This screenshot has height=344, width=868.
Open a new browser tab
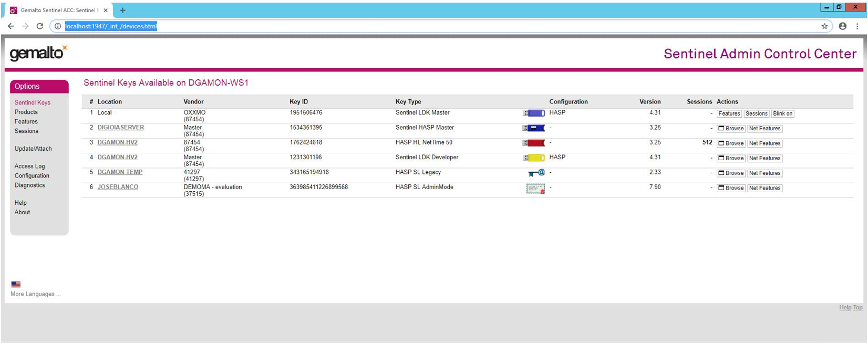[x=122, y=10]
